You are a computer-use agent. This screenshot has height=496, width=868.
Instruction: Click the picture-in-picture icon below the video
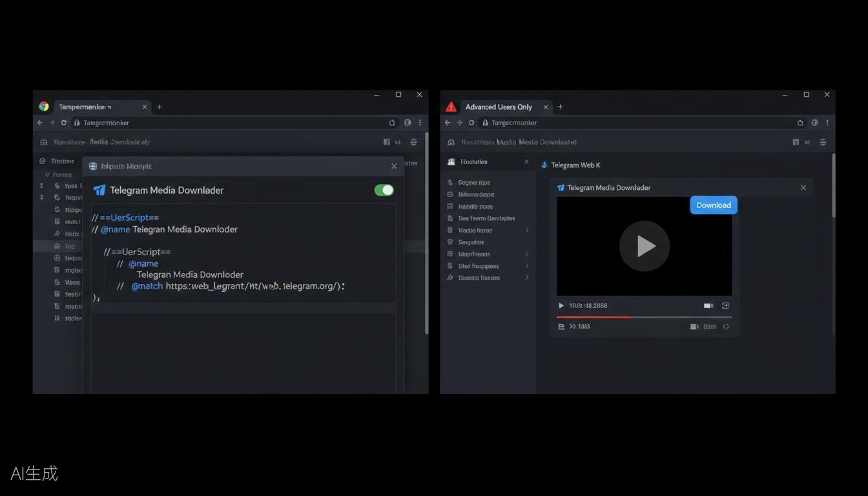[708, 305]
